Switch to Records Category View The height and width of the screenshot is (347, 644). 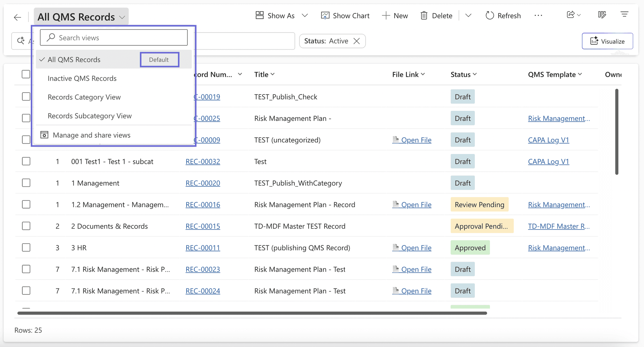click(x=114, y=97)
